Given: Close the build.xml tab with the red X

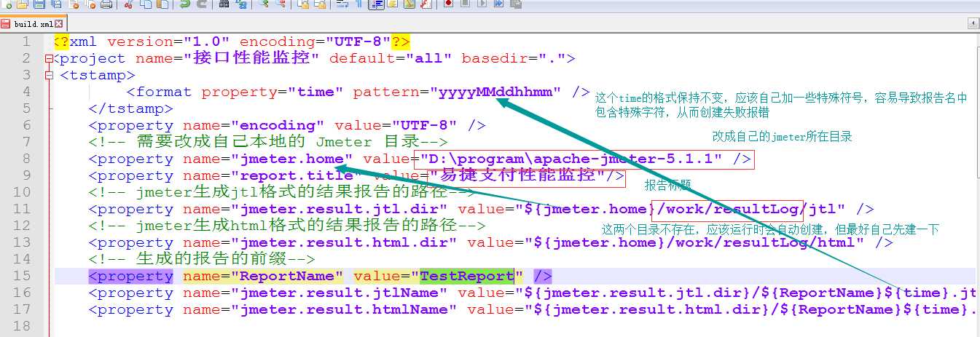Looking at the screenshot, I should (59, 24).
